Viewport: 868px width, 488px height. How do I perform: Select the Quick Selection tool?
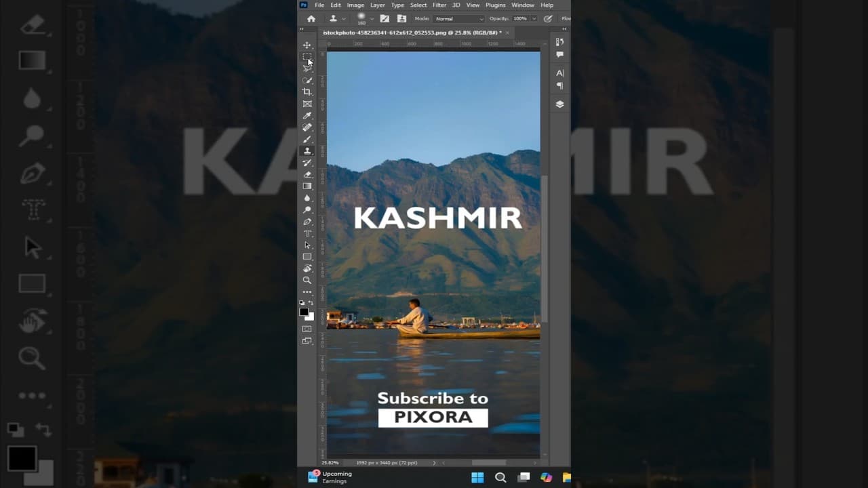tap(307, 80)
